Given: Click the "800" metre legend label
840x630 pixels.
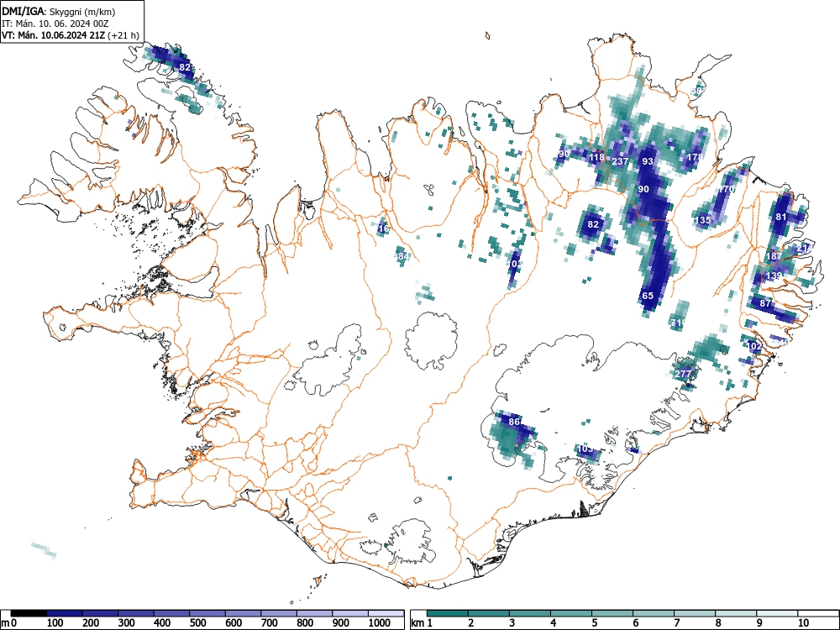Looking at the screenshot, I should pos(305,623).
